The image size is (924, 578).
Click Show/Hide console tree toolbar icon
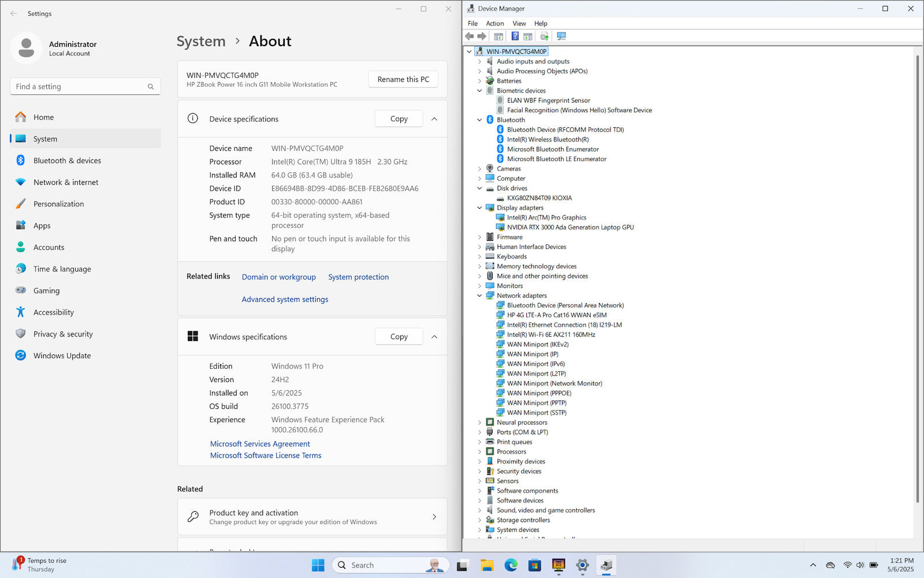[498, 36]
